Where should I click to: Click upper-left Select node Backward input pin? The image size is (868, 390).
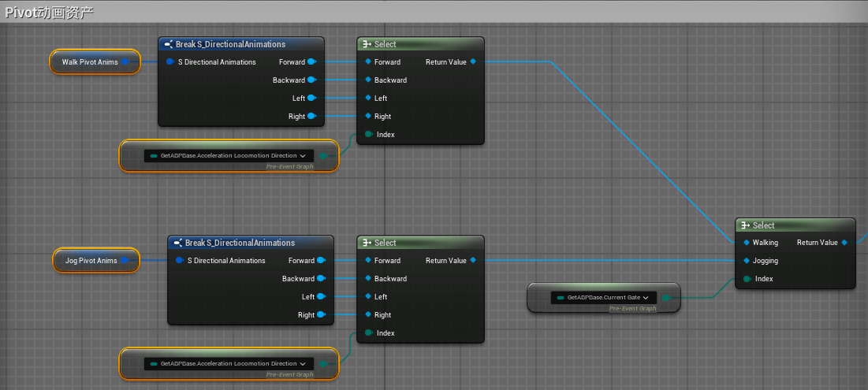[368, 80]
